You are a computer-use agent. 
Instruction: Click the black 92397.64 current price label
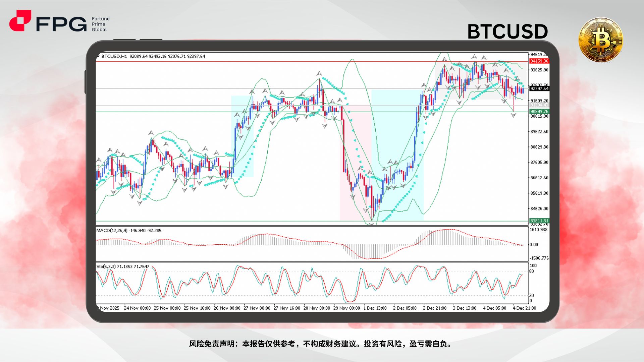(539, 89)
